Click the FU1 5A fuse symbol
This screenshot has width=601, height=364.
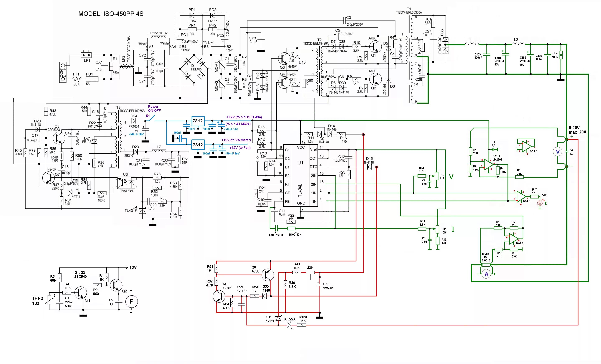(x=92, y=79)
